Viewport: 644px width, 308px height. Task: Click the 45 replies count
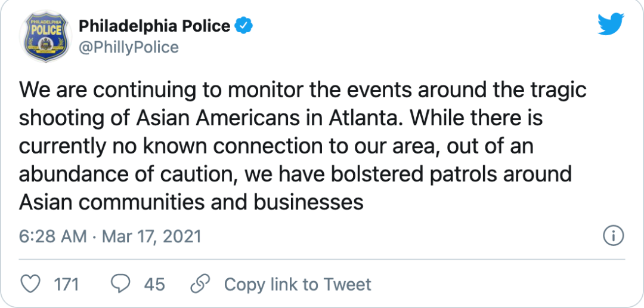click(x=154, y=284)
